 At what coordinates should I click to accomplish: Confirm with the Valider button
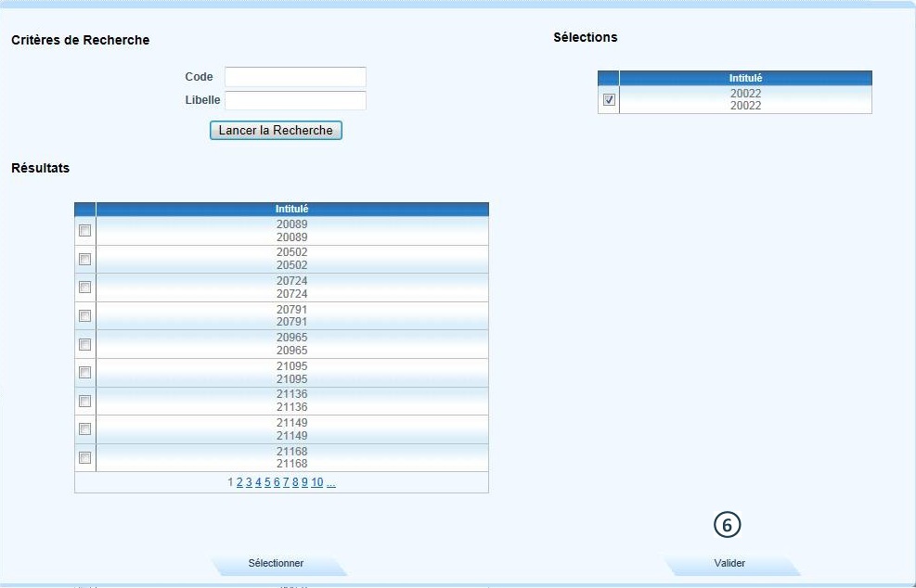729,564
